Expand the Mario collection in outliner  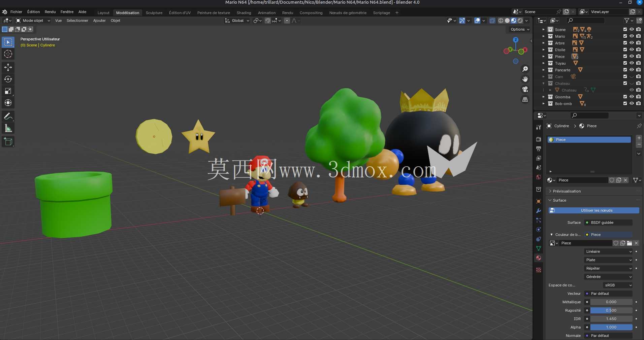click(x=543, y=36)
